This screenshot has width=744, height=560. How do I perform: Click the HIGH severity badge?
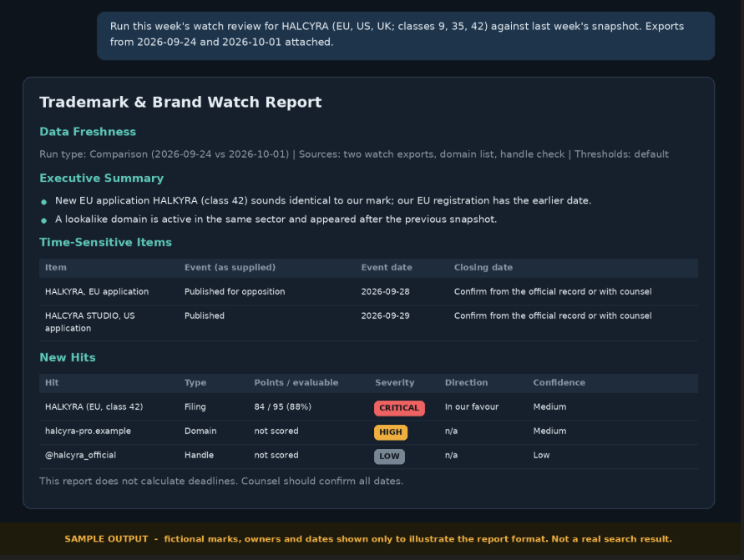coord(391,432)
